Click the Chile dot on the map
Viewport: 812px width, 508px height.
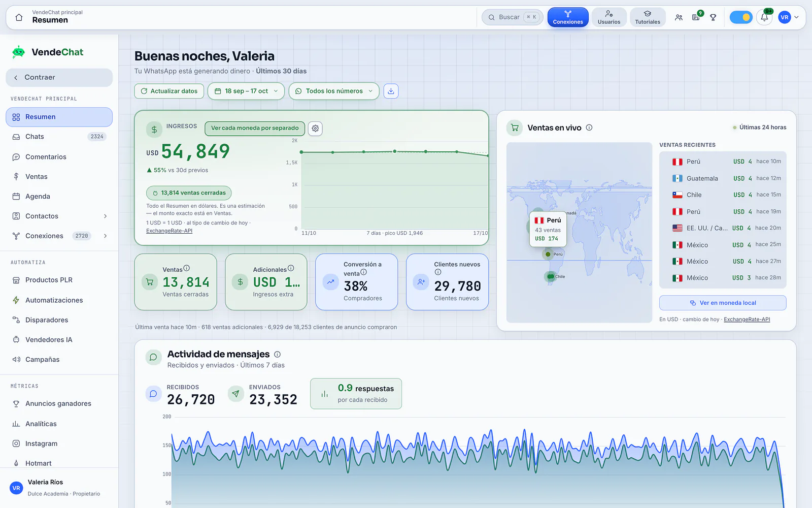point(551,277)
